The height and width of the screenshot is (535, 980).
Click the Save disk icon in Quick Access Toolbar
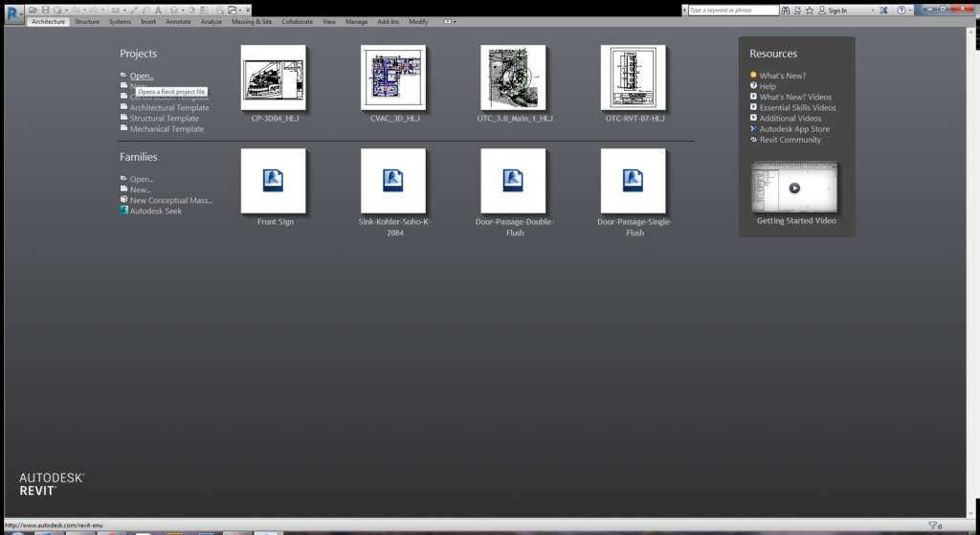(46, 10)
